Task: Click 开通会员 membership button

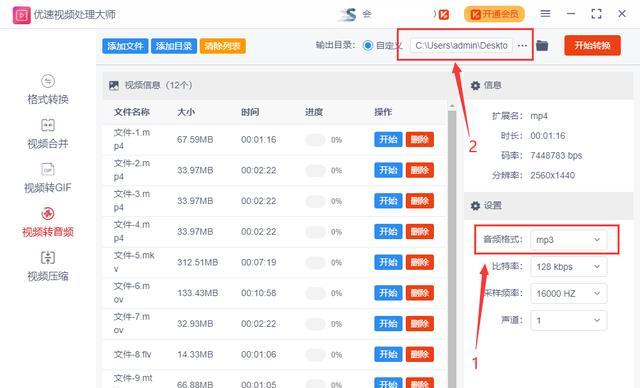Action: click(494, 15)
